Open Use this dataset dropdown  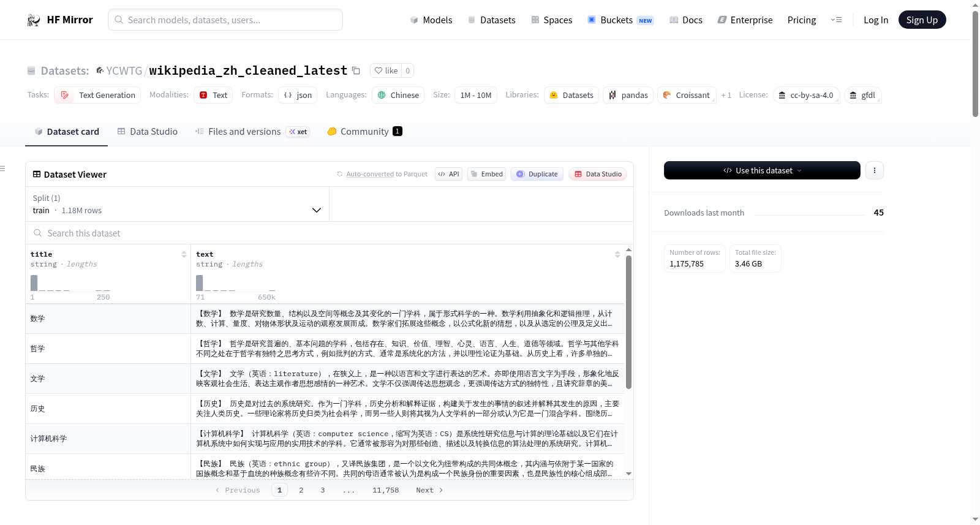[762, 170]
